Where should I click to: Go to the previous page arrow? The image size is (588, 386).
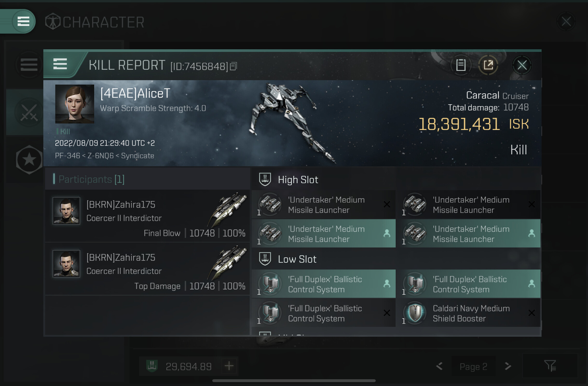[439, 366]
